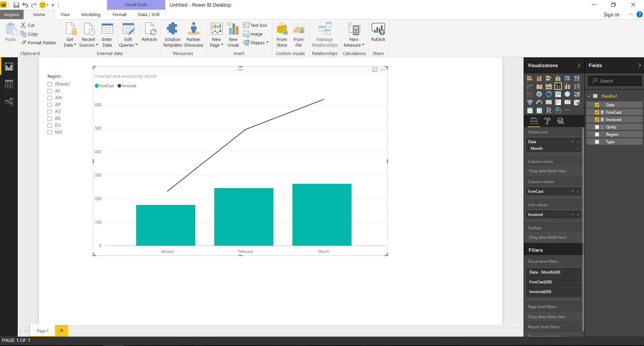The width and height of the screenshot is (644, 346).
Task: Click the Fields search box
Action: point(614,81)
